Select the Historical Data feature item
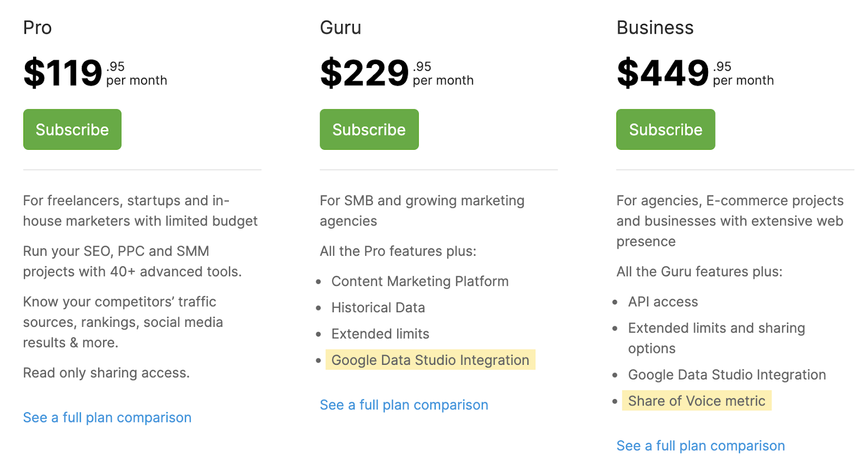 pos(378,308)
